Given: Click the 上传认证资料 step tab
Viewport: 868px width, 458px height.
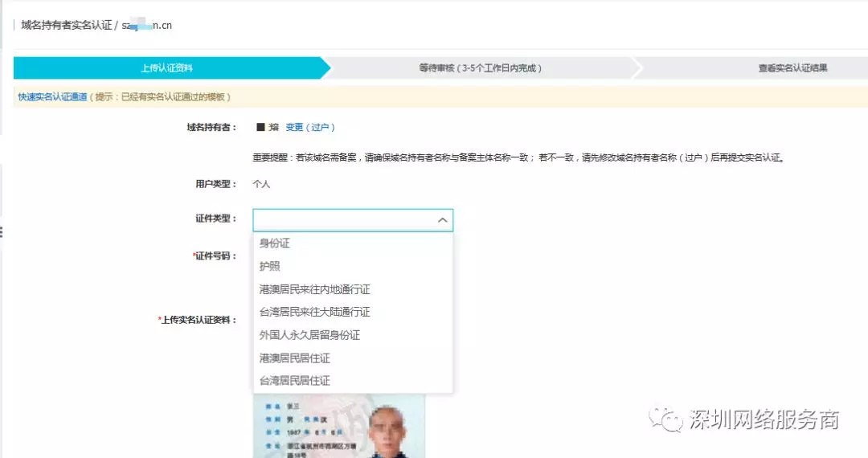Looking at the screenshot, I should (166, 68).
